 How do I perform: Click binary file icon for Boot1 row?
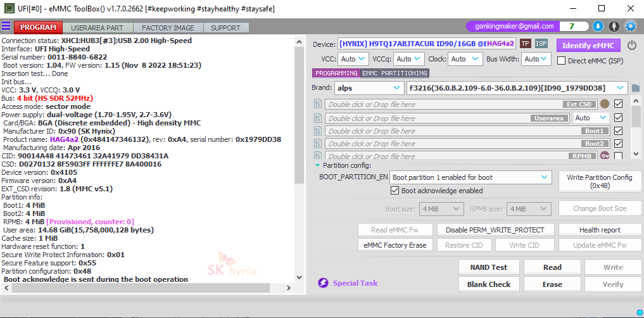point(317,131)
